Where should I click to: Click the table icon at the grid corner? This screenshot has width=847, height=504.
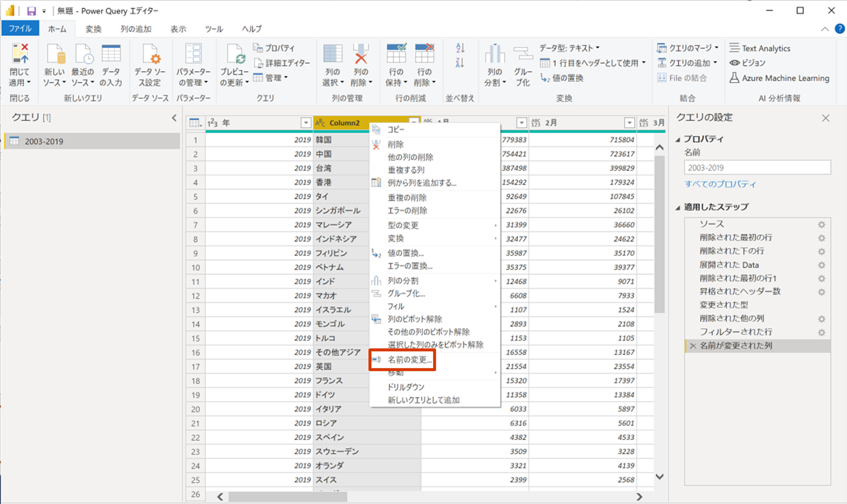pos(195,123)
